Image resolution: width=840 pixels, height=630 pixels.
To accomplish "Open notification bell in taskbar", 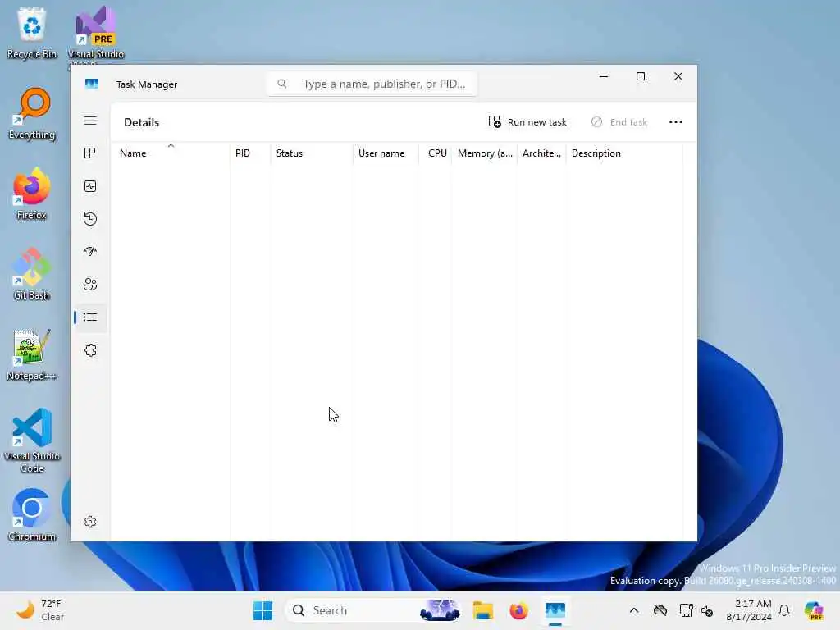I will (784, 610).
